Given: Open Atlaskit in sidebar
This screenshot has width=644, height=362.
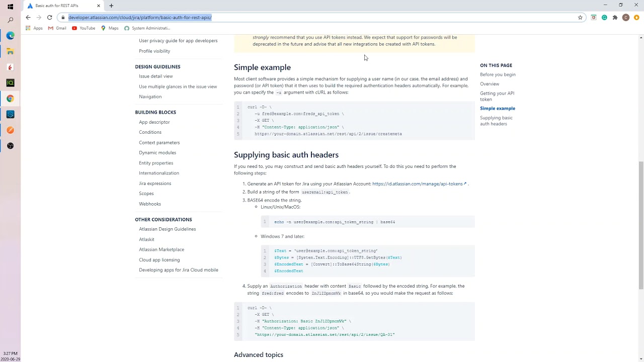Looking at the screenshot, I should point(146,239).
